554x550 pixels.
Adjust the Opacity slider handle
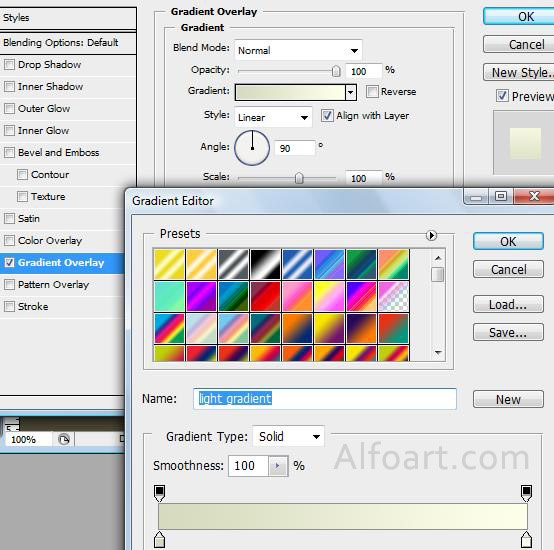pyautogui.click(x=336, y=71)
